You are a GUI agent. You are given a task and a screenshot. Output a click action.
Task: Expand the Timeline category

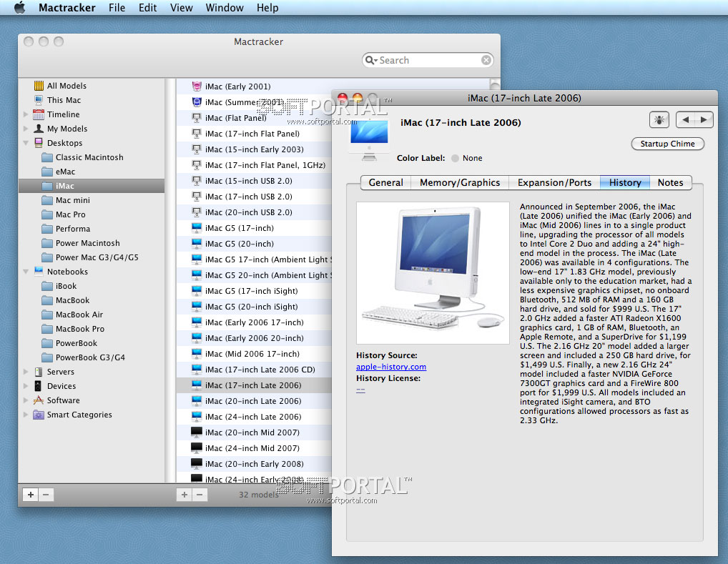pos(26,114)
